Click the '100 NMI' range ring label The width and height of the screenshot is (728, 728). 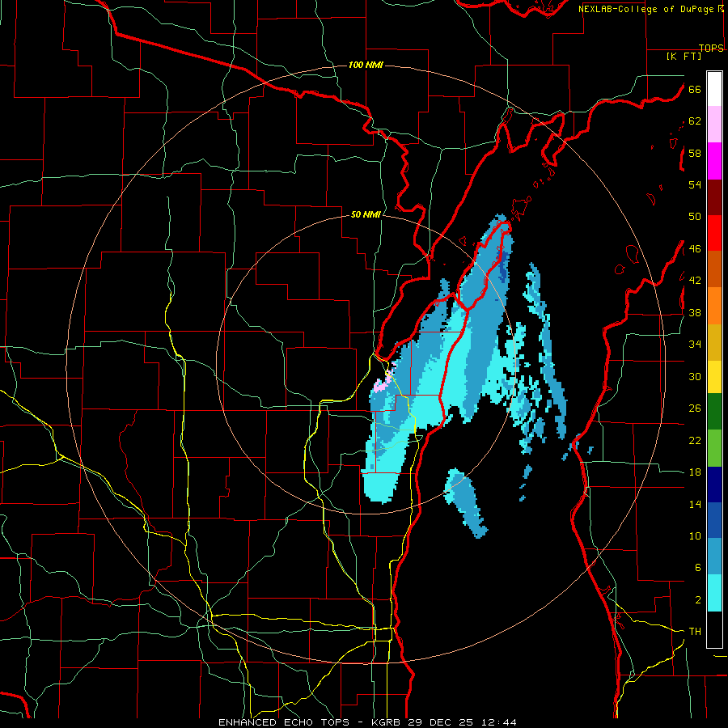pyautogui.click(x=366, y=65)
